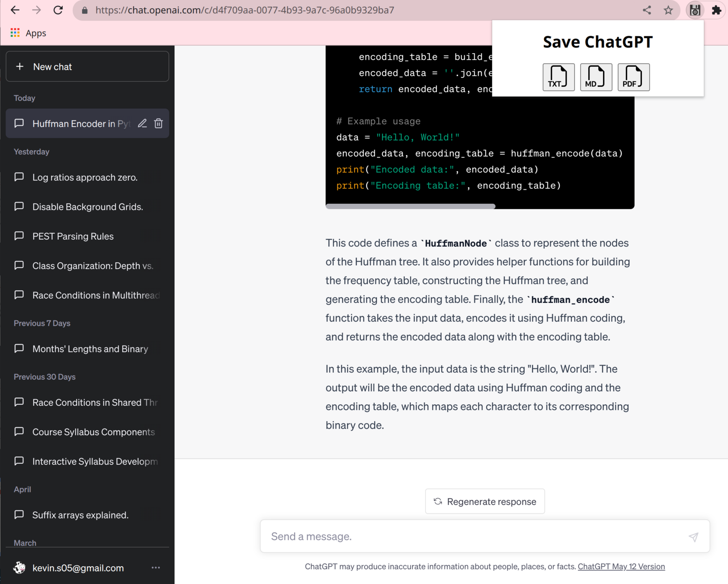Open Disable Background Grids chat

pos(87,206)
